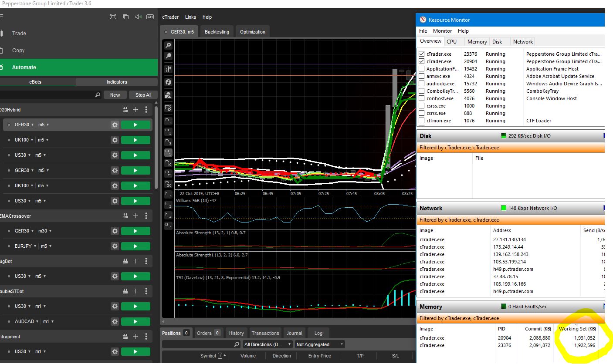
Task: Check the conhost.exe process checkbox
Action: [421, 98]
